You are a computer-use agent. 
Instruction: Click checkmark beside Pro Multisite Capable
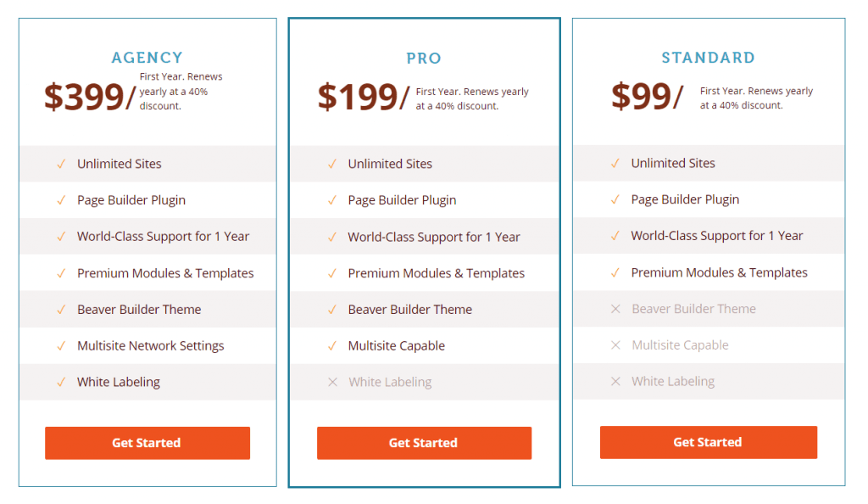(x=332, y=346)
